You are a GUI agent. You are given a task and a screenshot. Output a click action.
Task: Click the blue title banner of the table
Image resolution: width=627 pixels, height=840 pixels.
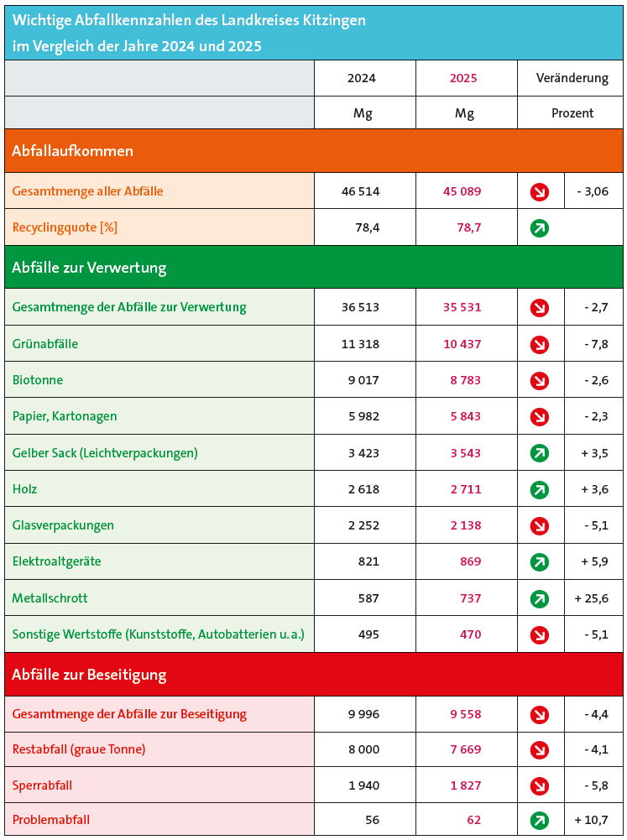coord(314,32)
